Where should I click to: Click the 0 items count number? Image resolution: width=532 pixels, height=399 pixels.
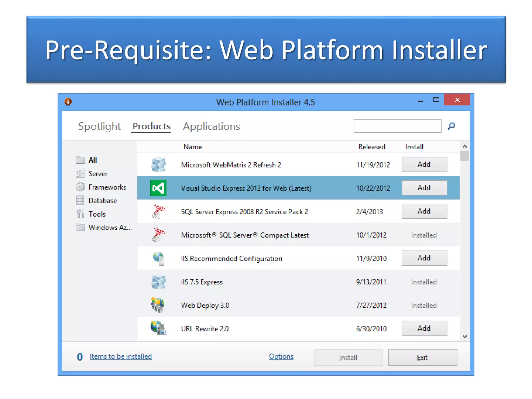point(80,357)
